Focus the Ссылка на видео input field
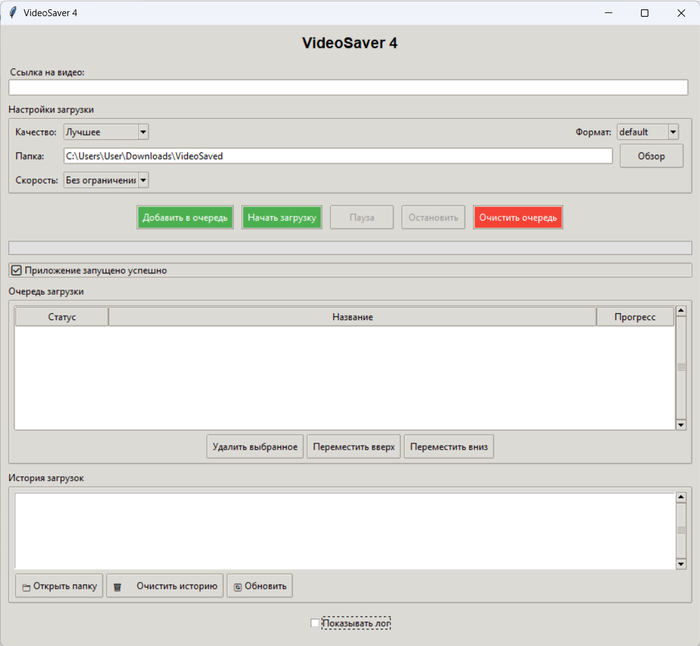The width and height of the screenshot is (700, 646). tap(349, 88)
